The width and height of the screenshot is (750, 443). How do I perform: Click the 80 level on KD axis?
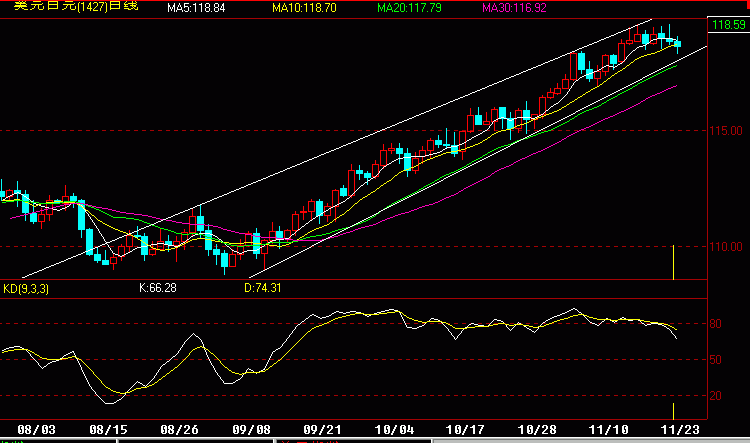(x=716, y=324)
